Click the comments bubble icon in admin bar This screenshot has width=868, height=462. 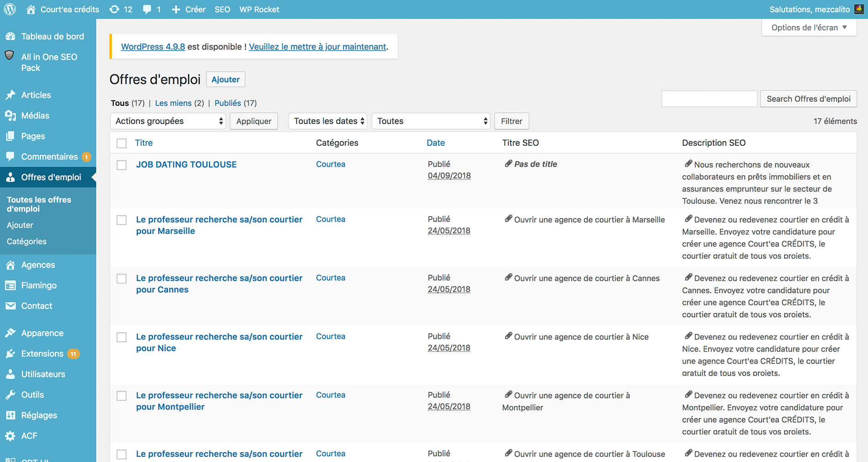pyautogui.click(x=147, y=9)
